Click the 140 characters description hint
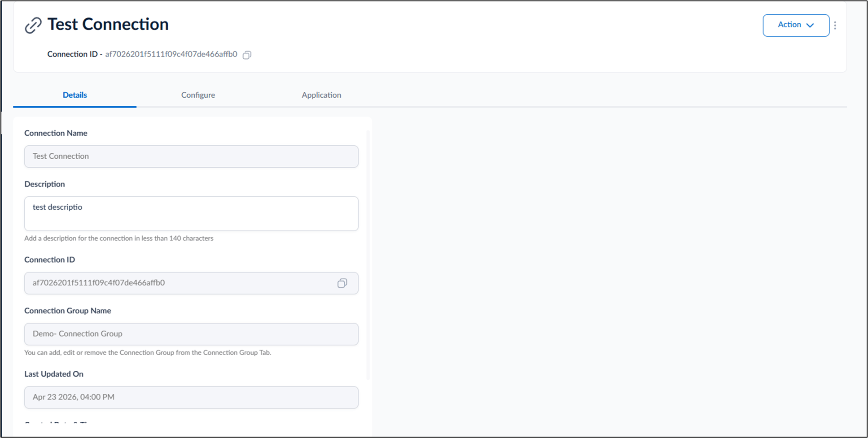Viewport: 868px width, 438px height. click(119, 239)
